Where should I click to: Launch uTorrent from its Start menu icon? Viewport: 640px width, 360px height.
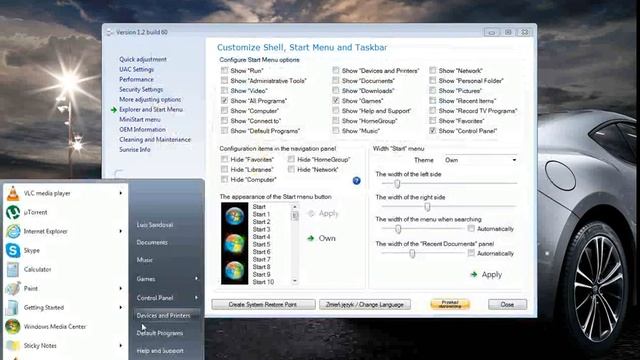coord(13,212)
